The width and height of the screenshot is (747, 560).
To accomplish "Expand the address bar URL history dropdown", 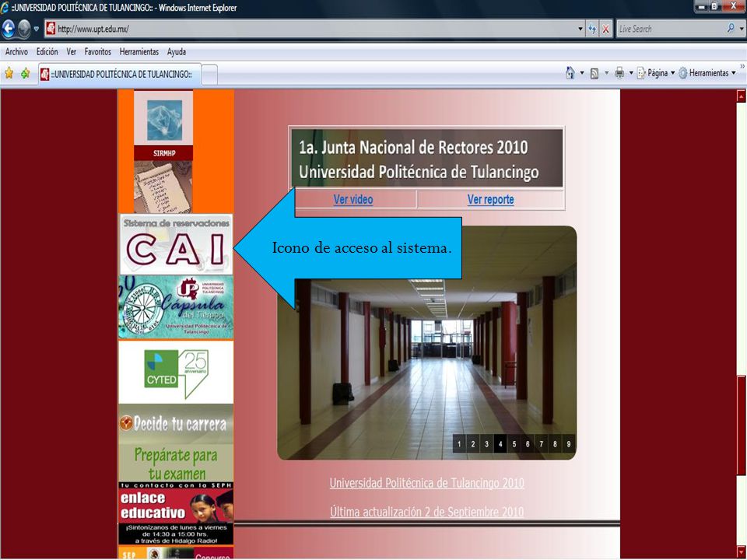I will pyautogui.click(x=580, y=29).
